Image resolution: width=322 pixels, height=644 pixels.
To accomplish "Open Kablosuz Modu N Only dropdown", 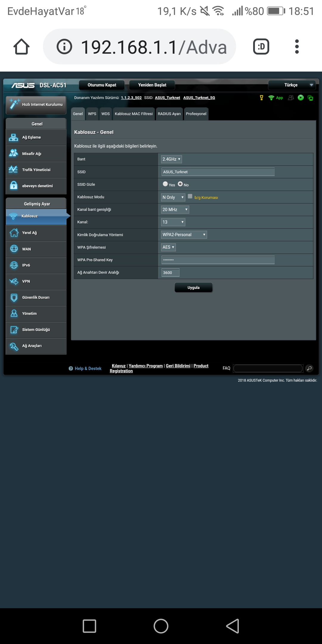I will click(173, 197).
